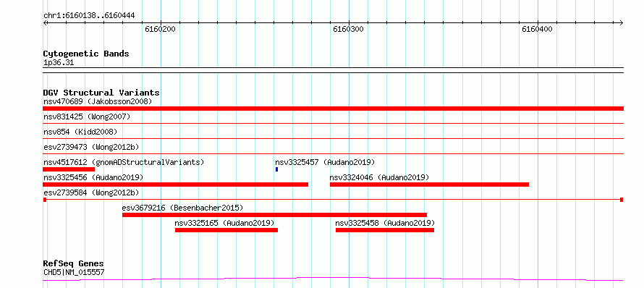
Task: Click the nsv470689 (Jakobsson2008) variant label
Action: point(98,101)
